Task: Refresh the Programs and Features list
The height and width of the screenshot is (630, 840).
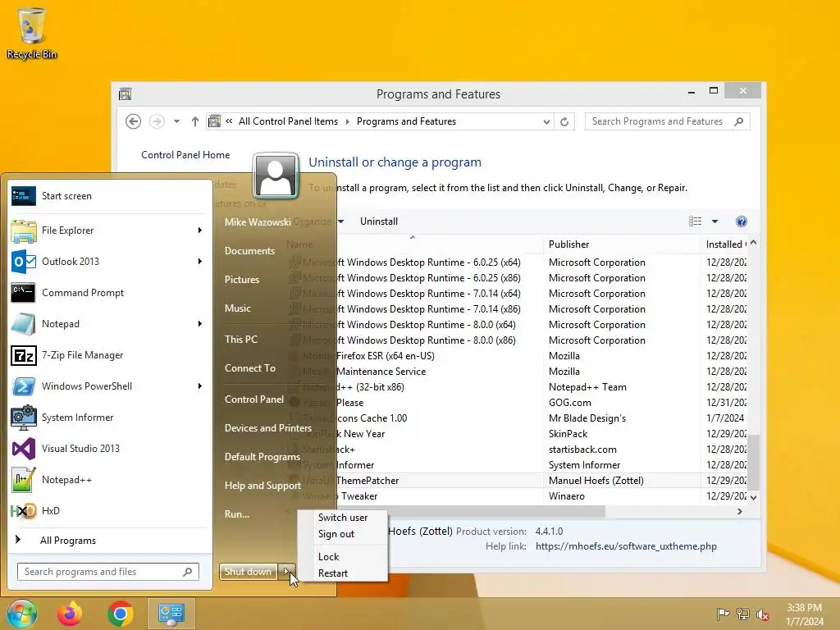Action: click(x=564, y=121)
